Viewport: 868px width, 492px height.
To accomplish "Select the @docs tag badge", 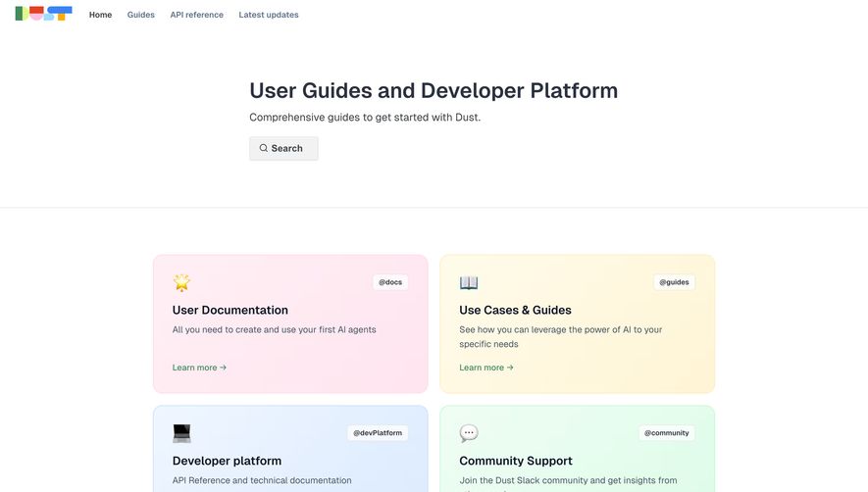I will pos(390,282).
